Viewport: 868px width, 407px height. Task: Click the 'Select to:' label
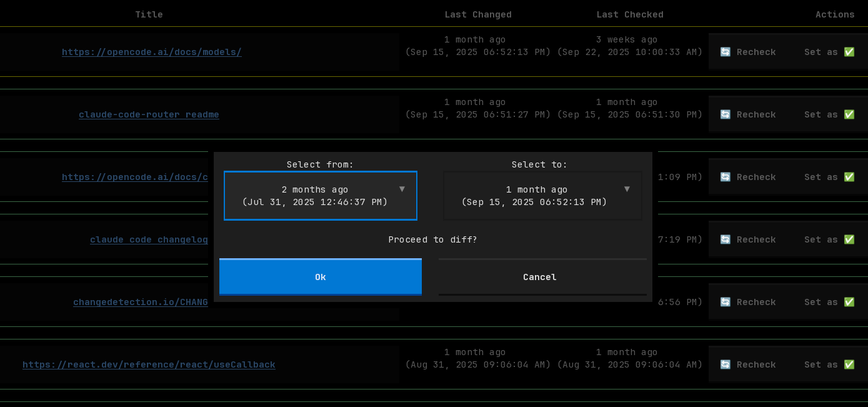click(x=540, y=164)
